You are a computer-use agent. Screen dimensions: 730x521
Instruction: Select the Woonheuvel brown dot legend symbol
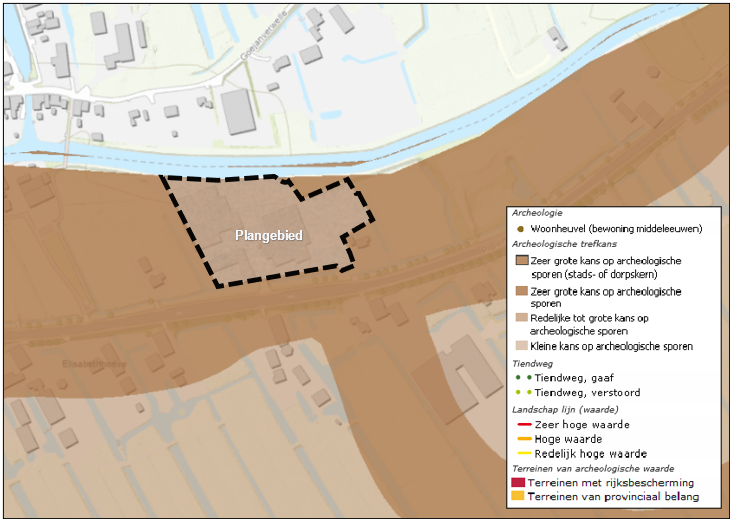[x=520, y=229]
